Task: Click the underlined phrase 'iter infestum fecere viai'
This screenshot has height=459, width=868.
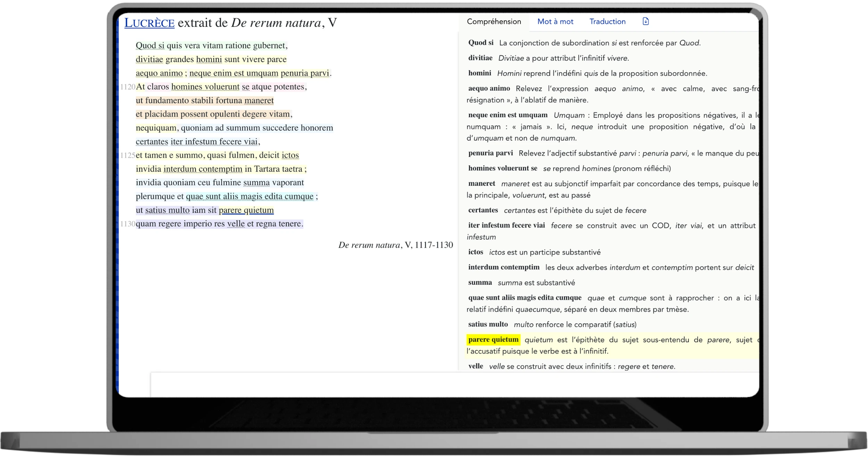Action: click(x=215, y=141)
